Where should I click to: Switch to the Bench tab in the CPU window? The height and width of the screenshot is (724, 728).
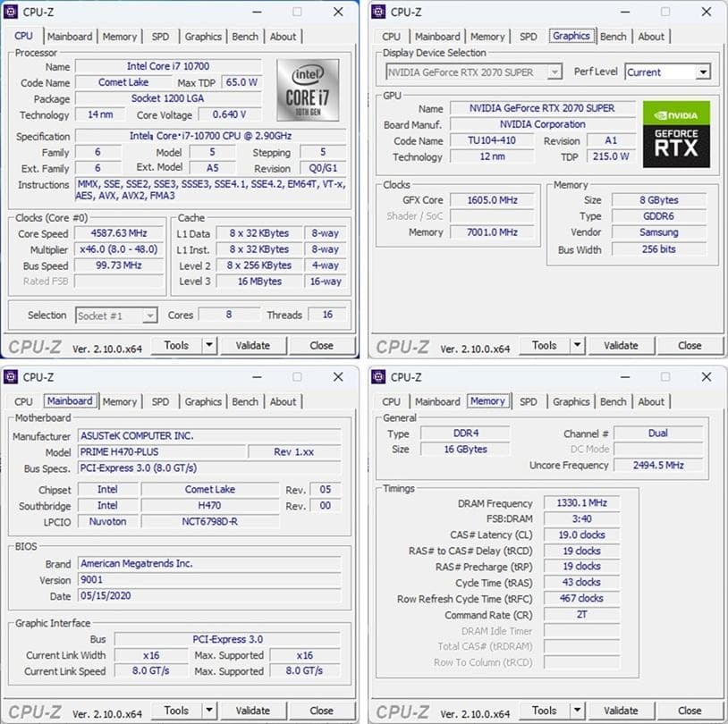click(x=245, y=37)
